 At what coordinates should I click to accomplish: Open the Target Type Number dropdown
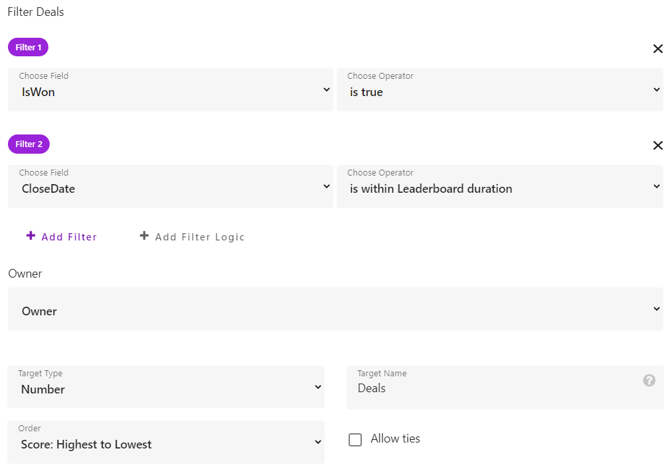click(166, 387)
